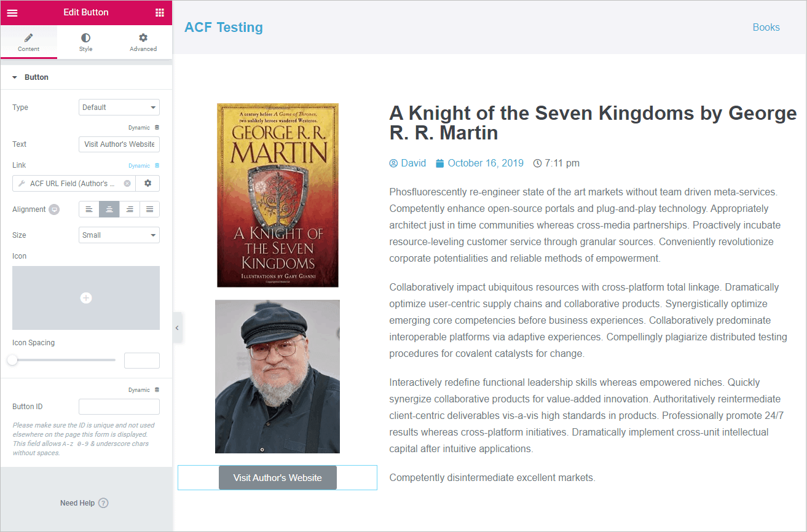The width and height of the screenshot is (807, 532).
Task: Click the Dynamic icon above Button ID
Action: [157, 390]
